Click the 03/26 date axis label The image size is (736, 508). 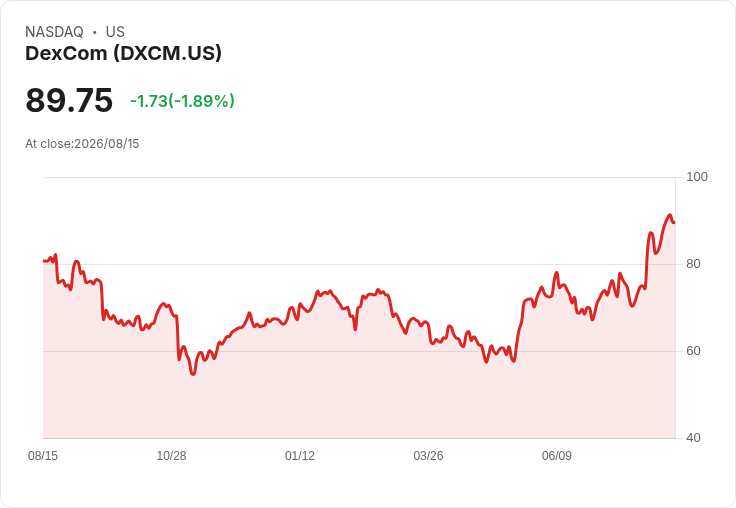pyautogui.click(x=428, y=455)
